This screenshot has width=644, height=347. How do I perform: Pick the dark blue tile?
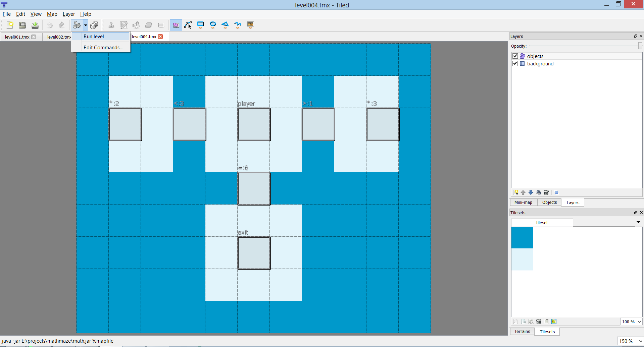pyautogui.click(x=522, y=238)
